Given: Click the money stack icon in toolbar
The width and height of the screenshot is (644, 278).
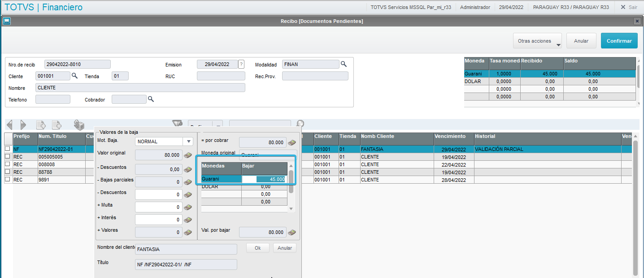Looking at the screenshot, I should tap(79, 125).
